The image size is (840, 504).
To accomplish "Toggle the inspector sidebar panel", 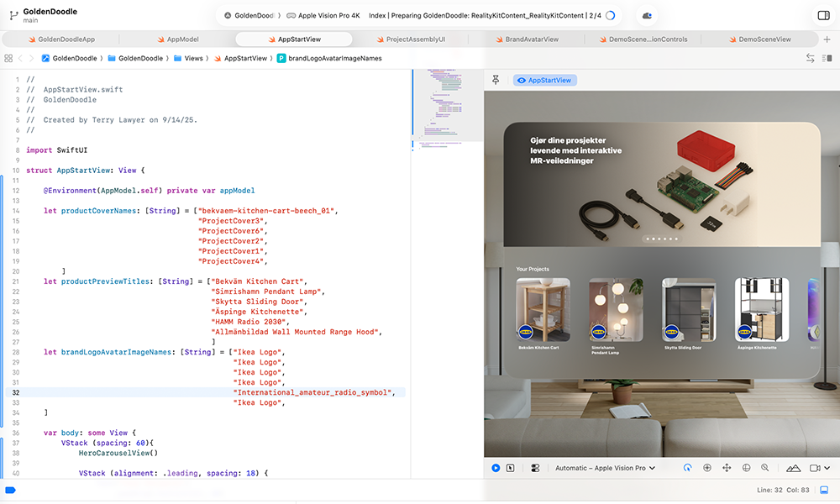I will [823, 15].
